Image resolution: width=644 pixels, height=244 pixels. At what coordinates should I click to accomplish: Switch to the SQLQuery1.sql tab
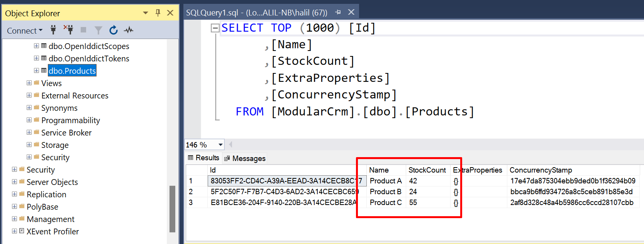(257, 12)
